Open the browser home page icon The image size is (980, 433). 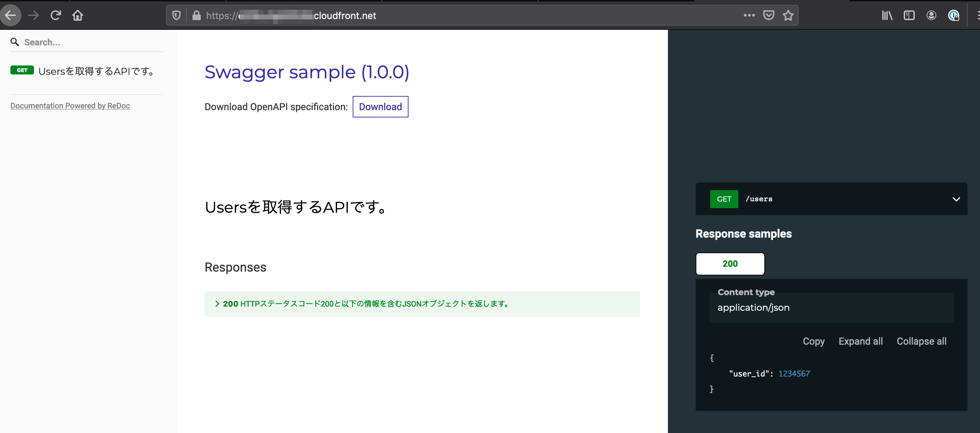tap(78, 15)
